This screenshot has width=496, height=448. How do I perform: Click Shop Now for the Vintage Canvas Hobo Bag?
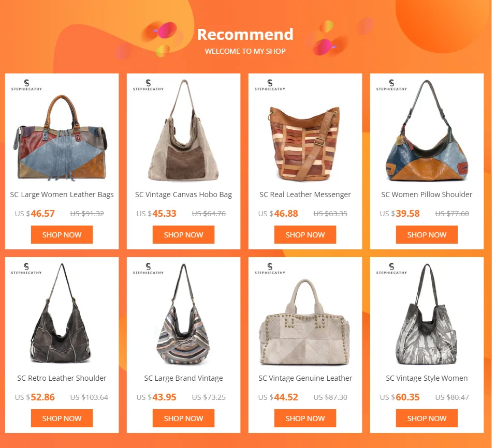tap(183, 234)
